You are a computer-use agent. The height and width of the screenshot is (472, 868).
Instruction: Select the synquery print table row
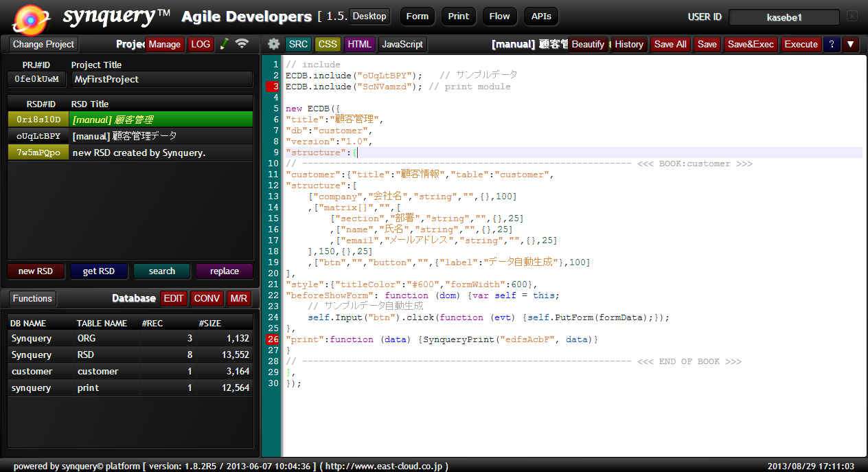click(130, 387)
